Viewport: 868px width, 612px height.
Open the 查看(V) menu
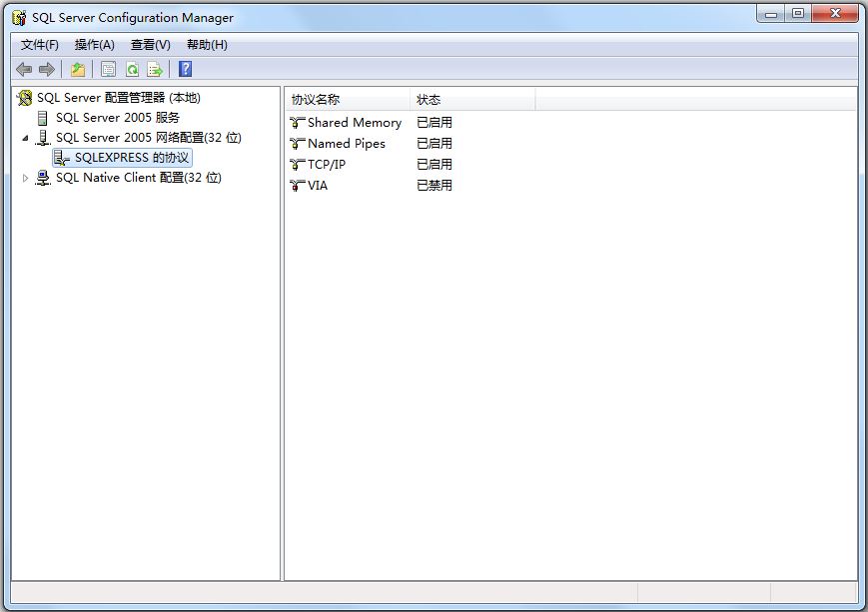(151, 45)
